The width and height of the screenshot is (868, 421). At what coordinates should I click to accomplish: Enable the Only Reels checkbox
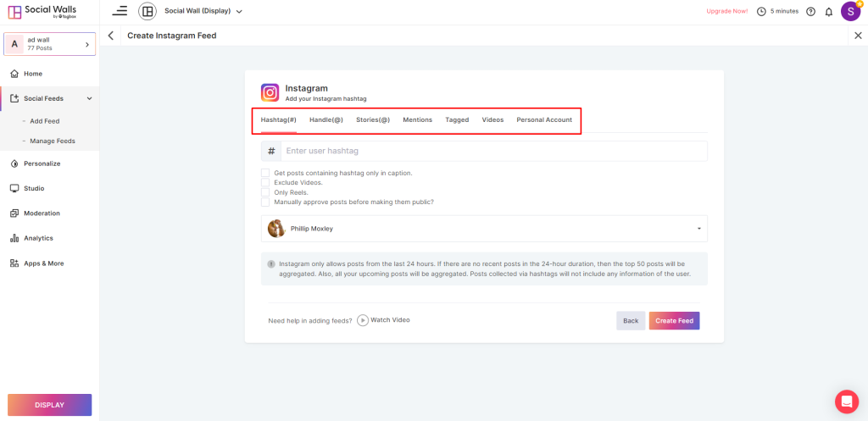(x=265, y=192)
